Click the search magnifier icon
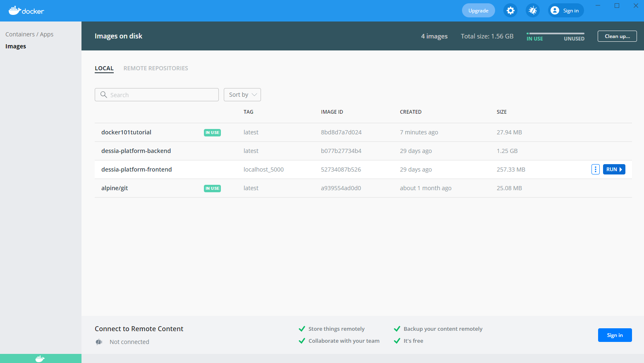 point(104,95)
